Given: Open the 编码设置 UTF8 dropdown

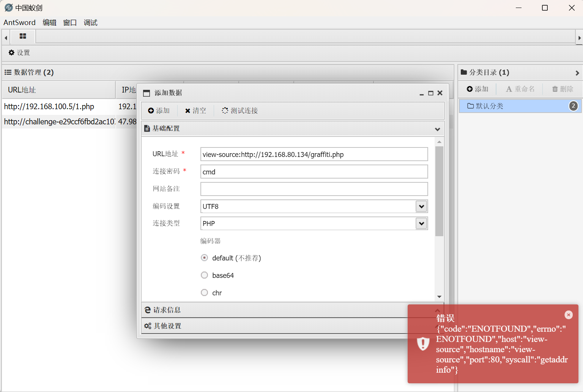Looking at the screenshot, I should (x=421, y=206).
